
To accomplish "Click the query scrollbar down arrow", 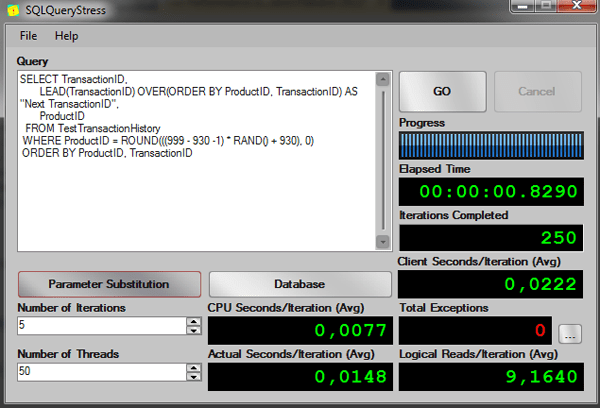I will point(383,242).
